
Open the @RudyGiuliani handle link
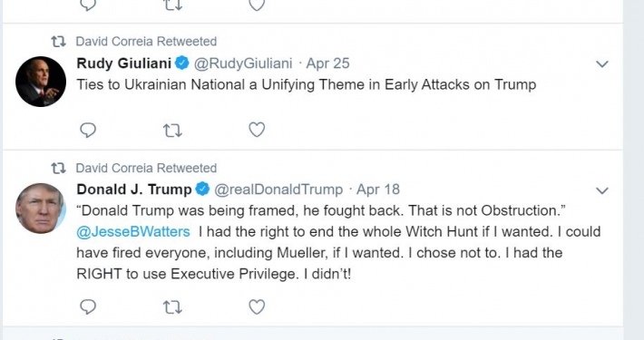coord(243,63)
